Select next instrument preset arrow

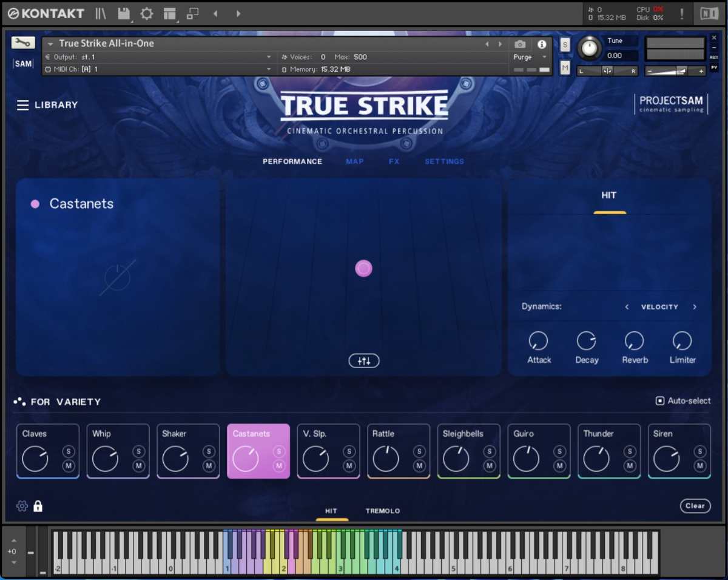pos(500,44)
